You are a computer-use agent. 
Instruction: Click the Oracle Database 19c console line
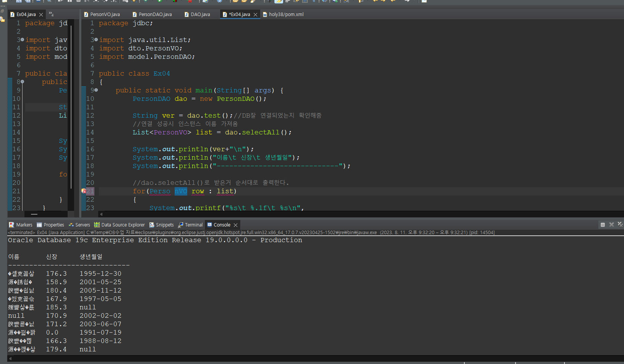click(155, 240)
